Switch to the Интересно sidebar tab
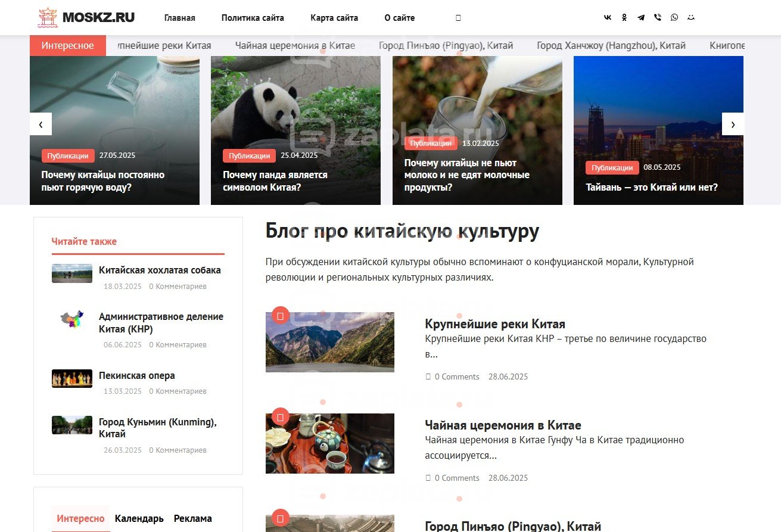 pos(81,518)
